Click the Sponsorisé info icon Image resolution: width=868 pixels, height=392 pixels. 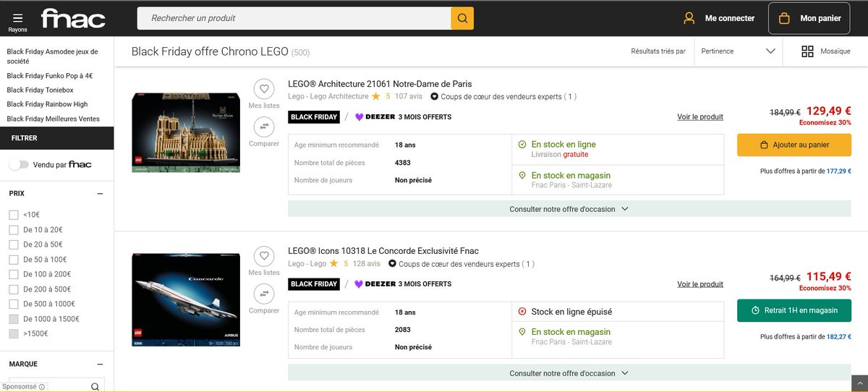pos(42,387)
